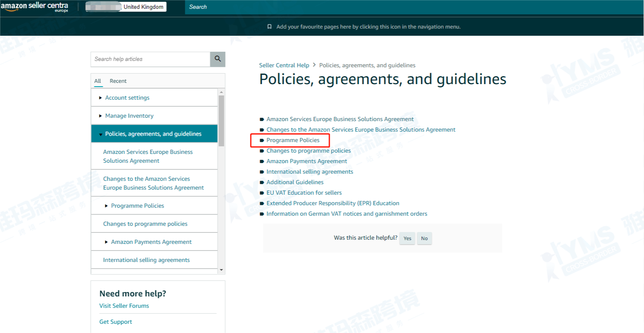Open Changes to programme policies article link

(309, 151)
